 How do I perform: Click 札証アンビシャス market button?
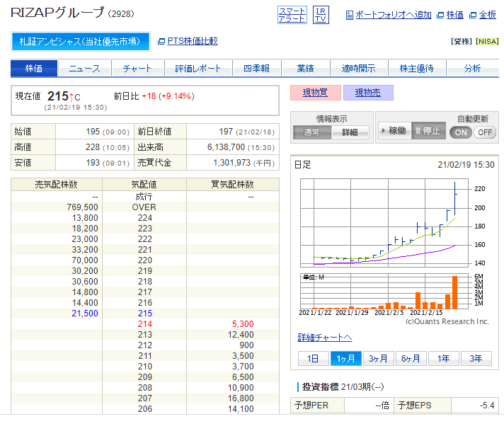[81, 42]
